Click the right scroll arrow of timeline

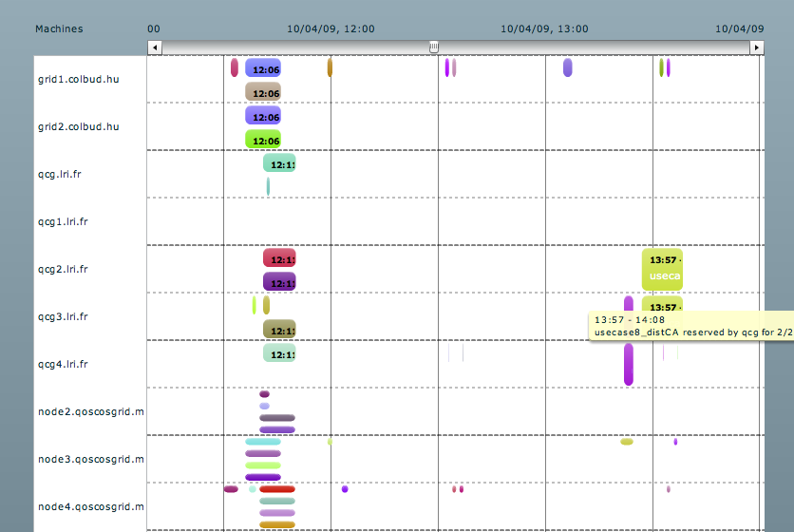756,47
